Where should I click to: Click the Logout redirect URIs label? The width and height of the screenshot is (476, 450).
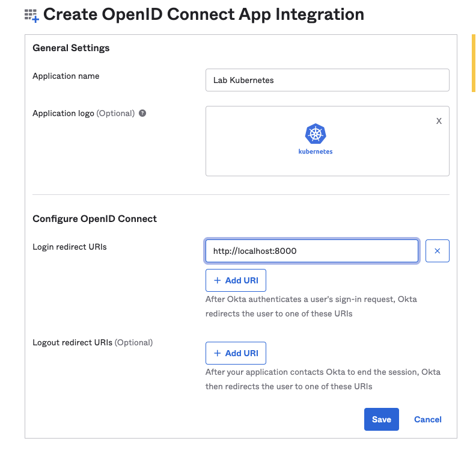(x=72, y=342)
